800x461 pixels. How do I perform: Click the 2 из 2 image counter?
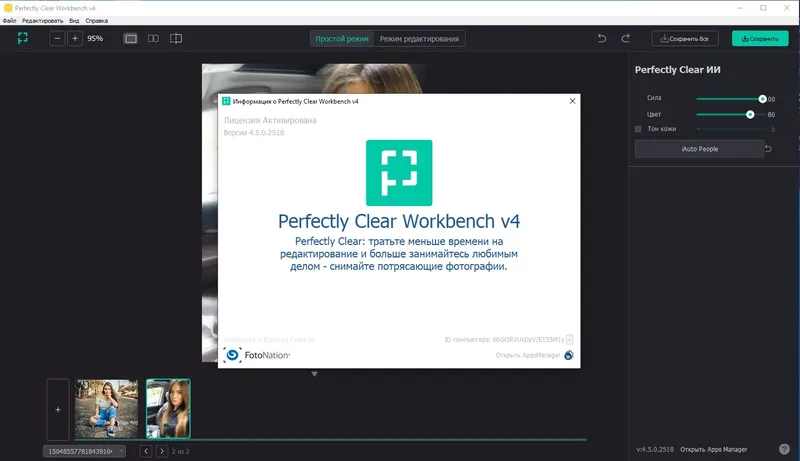point(181,451)
